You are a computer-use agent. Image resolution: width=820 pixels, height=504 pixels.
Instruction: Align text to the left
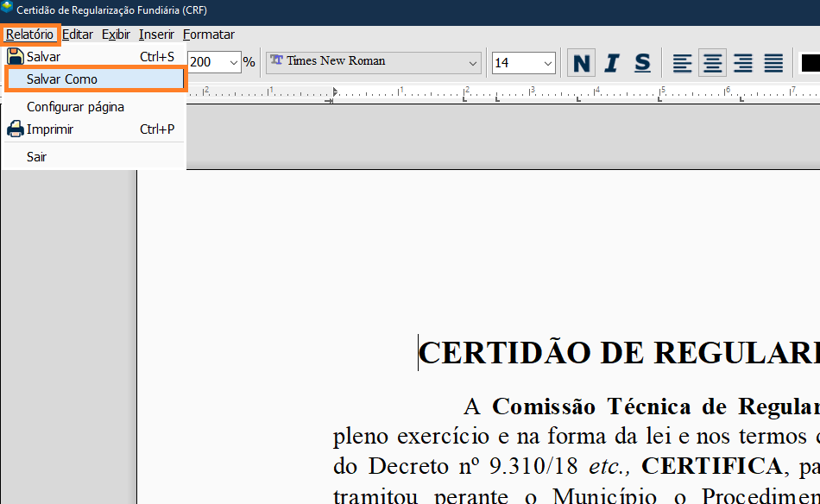(683, 63)
